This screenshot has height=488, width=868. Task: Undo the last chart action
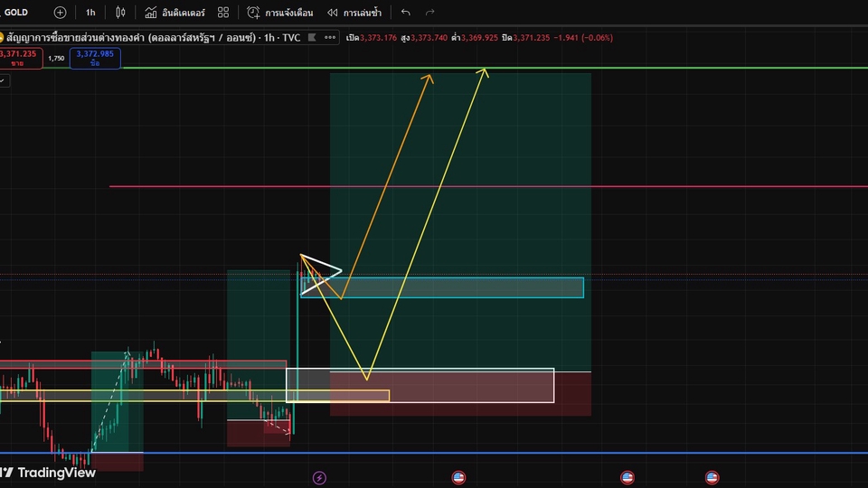click(x=406, y=13)
